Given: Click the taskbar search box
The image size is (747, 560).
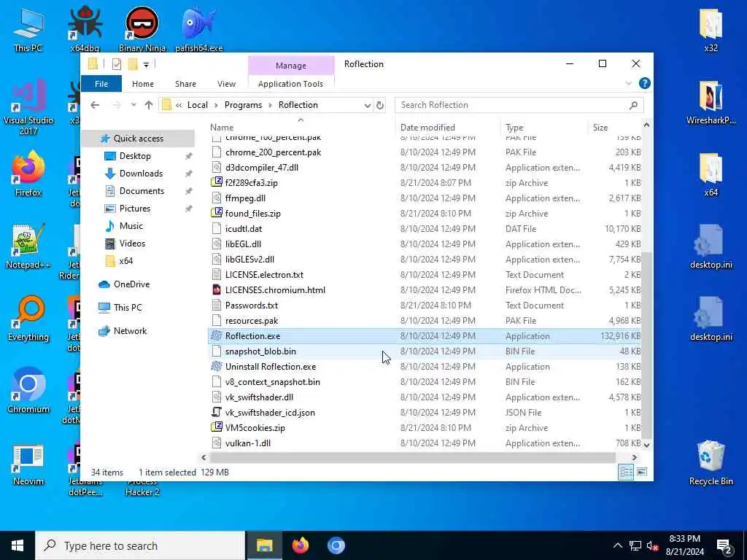Looking at the screenshot, I should pyautogui.click(x=140, y=545).
